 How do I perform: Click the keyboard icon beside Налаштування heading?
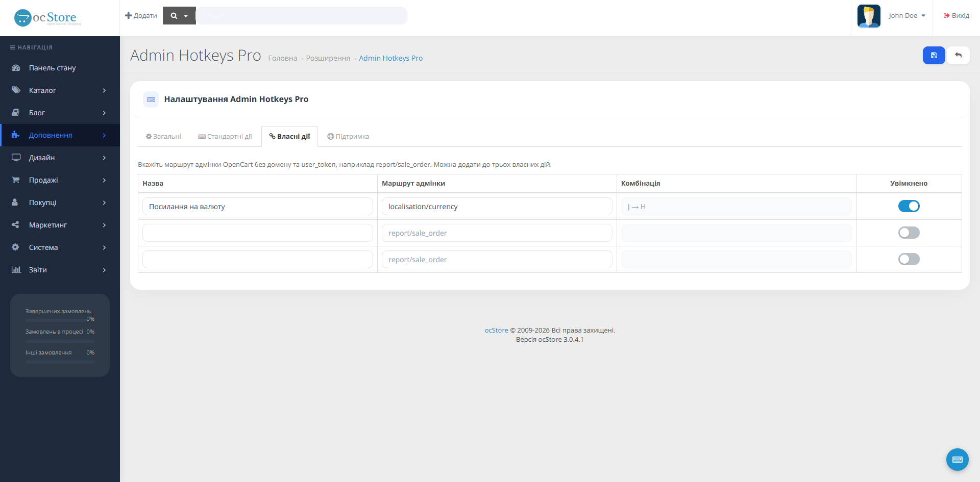coord(151,99)
